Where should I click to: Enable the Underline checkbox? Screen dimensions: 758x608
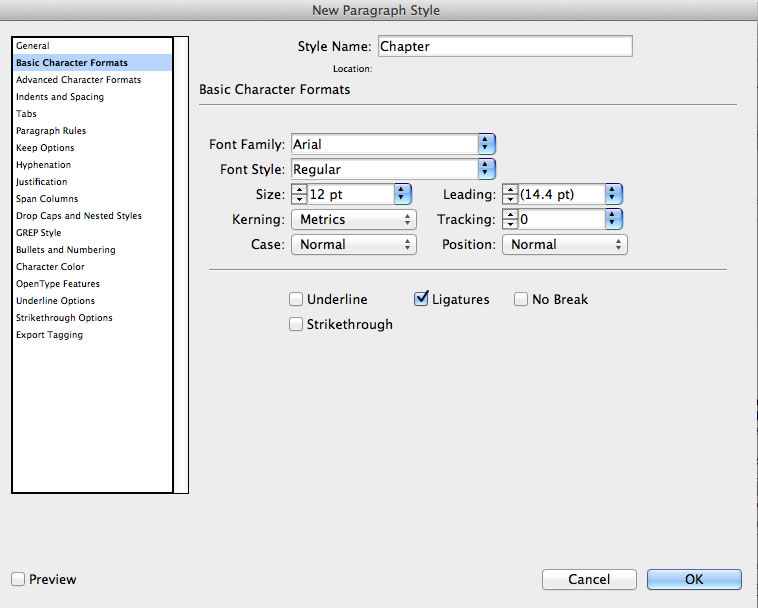tap(296, 299)
